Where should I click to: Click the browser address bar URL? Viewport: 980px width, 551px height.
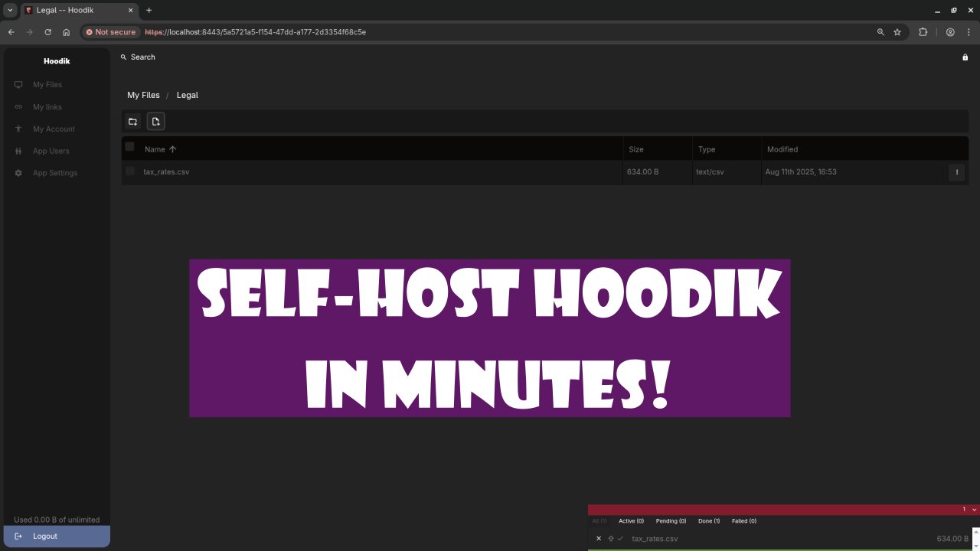point(255,32)
